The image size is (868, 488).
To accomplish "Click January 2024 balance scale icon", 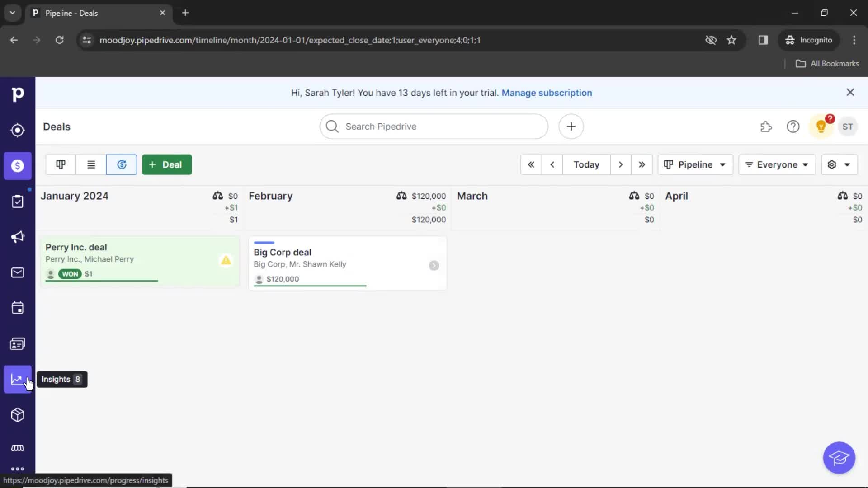I will [218, 196].
